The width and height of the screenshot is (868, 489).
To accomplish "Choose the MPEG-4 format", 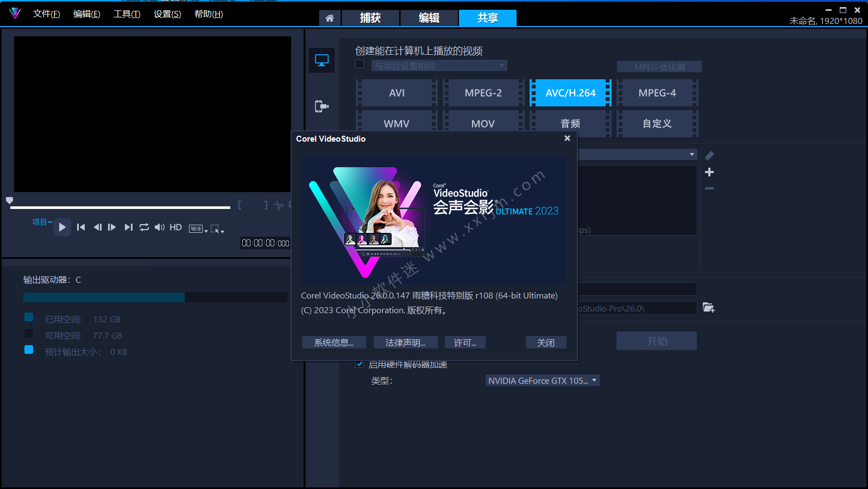I will click(657, 93).
